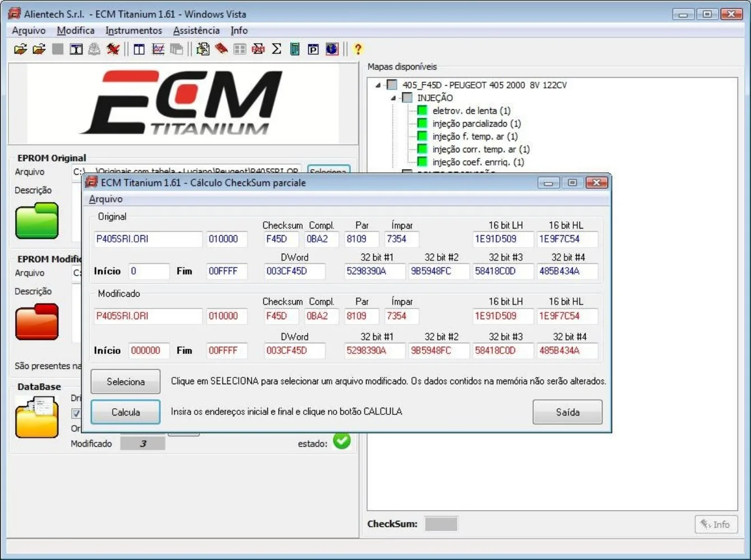Open the Instrumentos menu
The width and height of the screenshot is (751, 560).
click(133, 31)
